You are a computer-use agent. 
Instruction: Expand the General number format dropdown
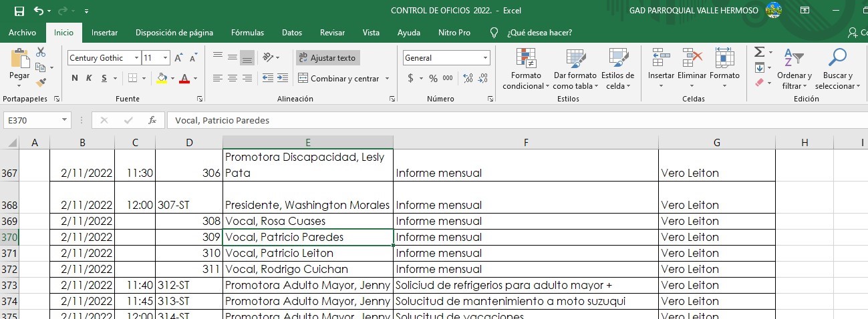coord(485,58)
